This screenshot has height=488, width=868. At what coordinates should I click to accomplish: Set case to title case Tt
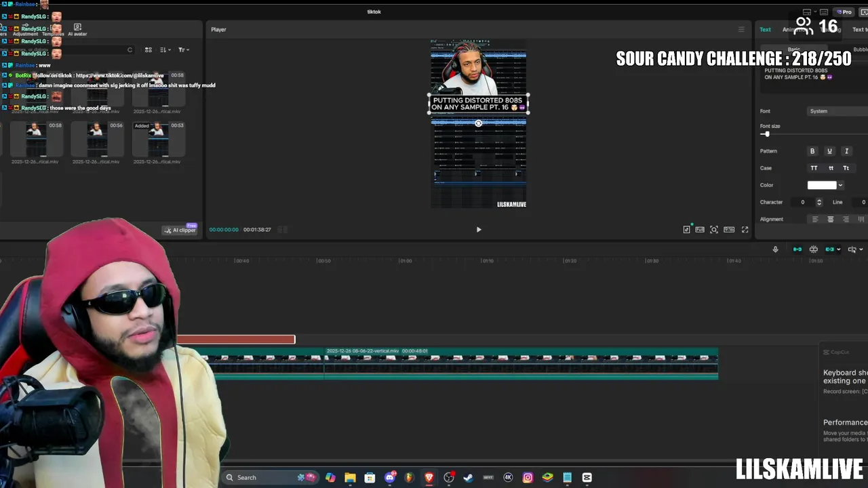click(x=846, y=168)
